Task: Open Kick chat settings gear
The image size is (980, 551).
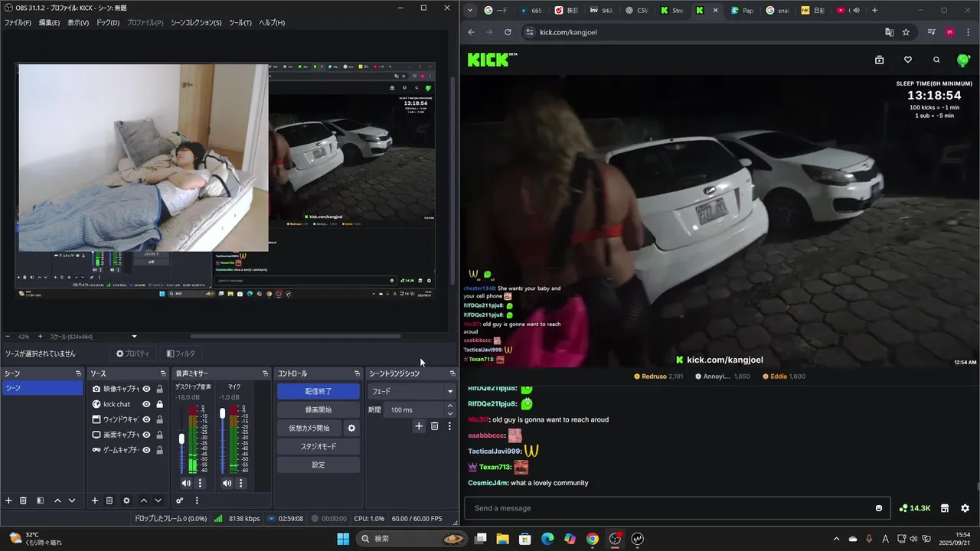Action: (x=965, y=508)
